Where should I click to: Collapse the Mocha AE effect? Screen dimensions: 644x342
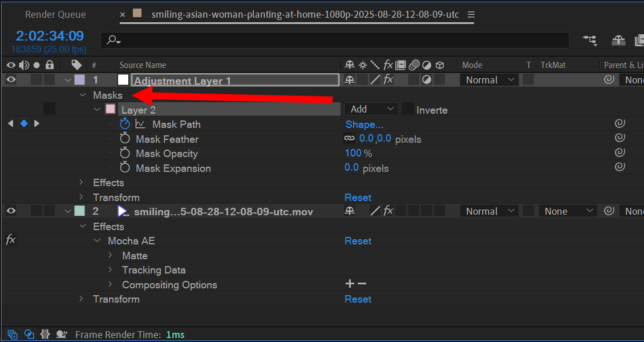pos(98,240)
